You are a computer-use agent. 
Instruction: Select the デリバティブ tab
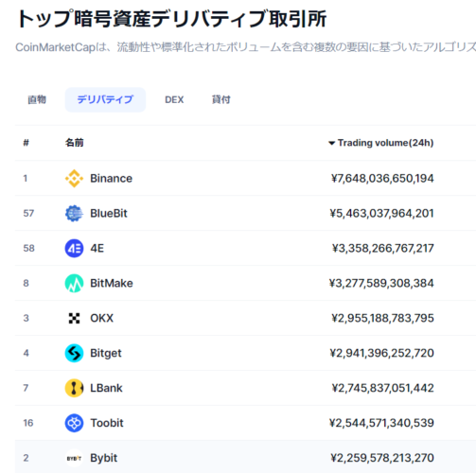[x=105, y=100]
